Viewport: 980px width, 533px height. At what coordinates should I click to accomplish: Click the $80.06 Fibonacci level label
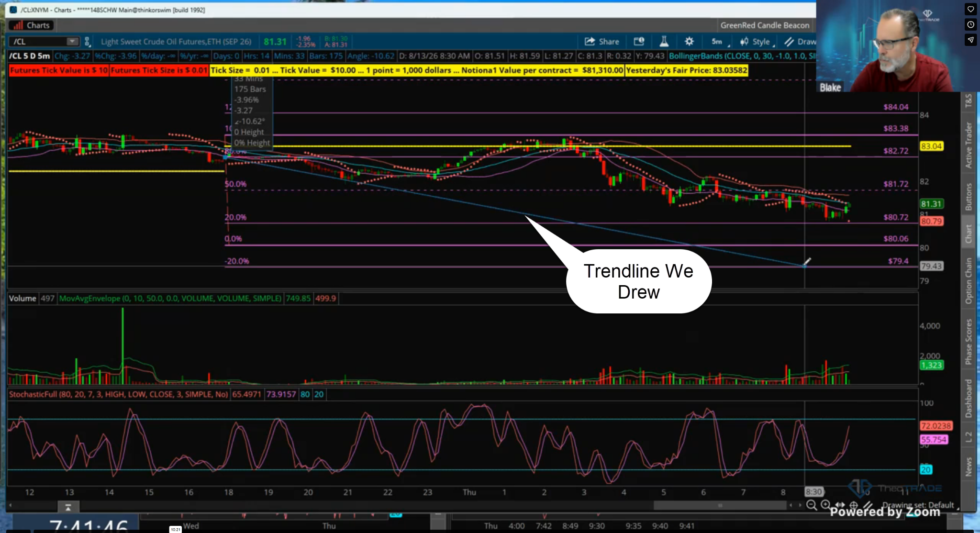(x=896, y=239)
